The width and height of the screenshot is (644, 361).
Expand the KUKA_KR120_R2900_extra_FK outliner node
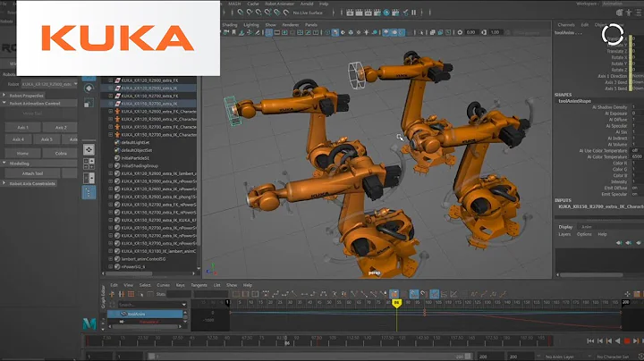point(111,80)
